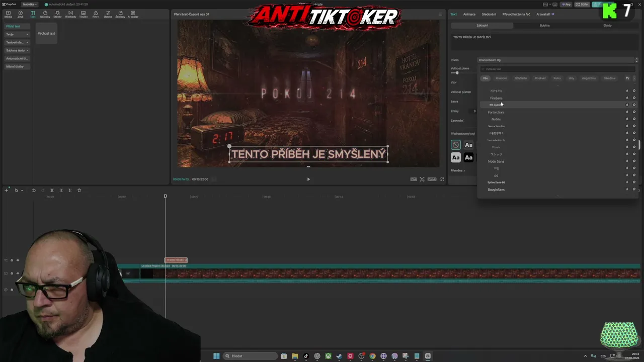Click the Windows Start button
The height and width of the screenshot is (362, 644).
pos(216,356)
